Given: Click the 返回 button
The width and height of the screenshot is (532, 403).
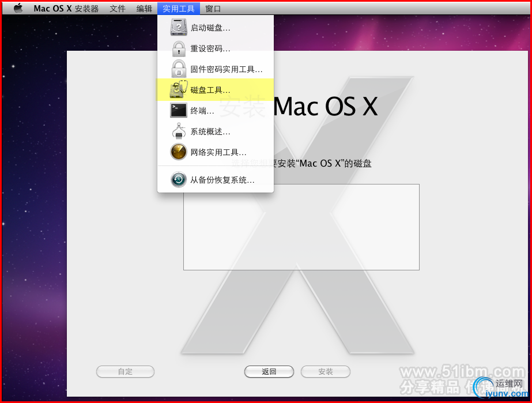Looking at the screenshot, I should point(269,371).
